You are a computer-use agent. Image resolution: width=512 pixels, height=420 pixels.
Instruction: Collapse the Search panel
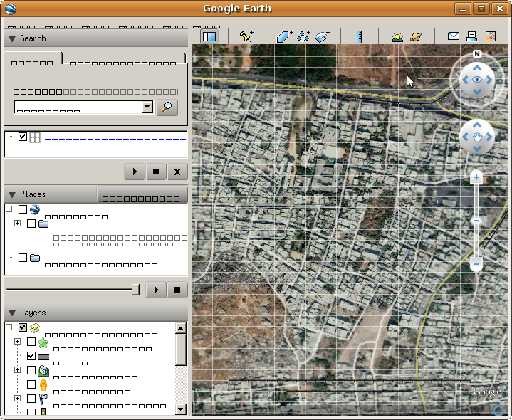[x=12, y=38]
